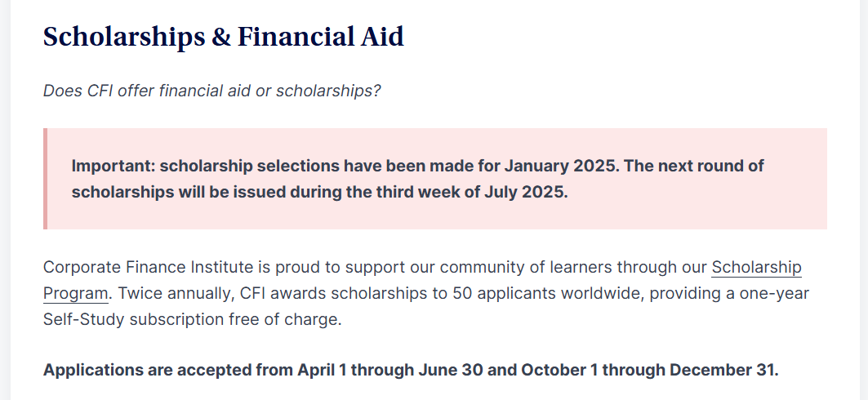868x400 pixels.
Task: Click "December 31" in the application dates line
Action: click(723, 370)
